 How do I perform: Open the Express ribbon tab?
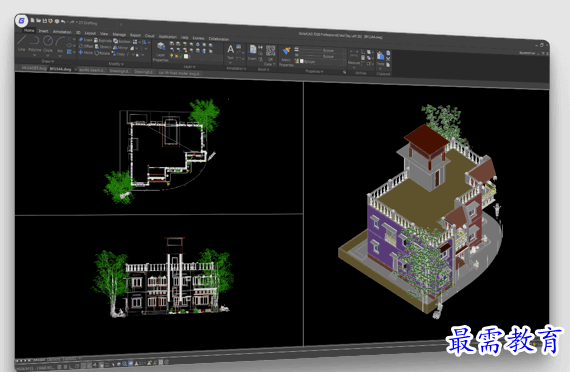click(x=198, y=38)
